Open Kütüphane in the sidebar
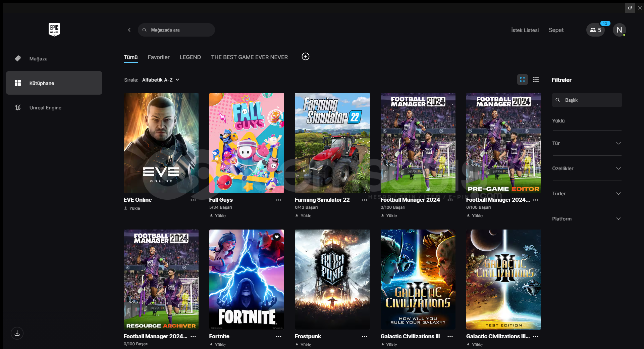Viewport: 644px width, 349px height. 54,83
